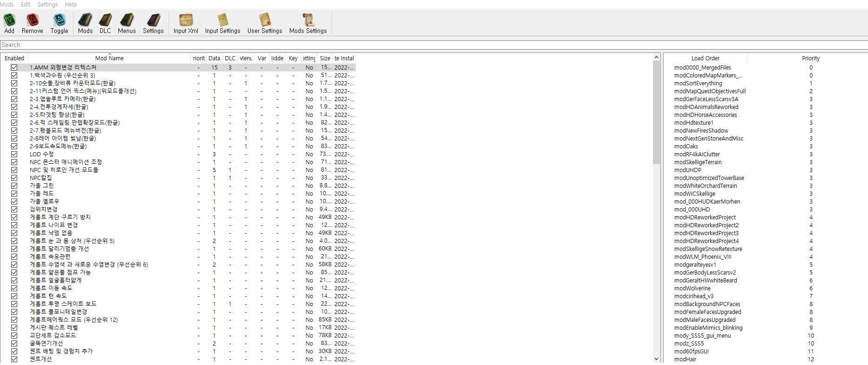Image resolution: width=868 pixels, height=365 pixels.
Task: Toggle the LOD 수정 mod checkbox
Action: tap(14, 154)
